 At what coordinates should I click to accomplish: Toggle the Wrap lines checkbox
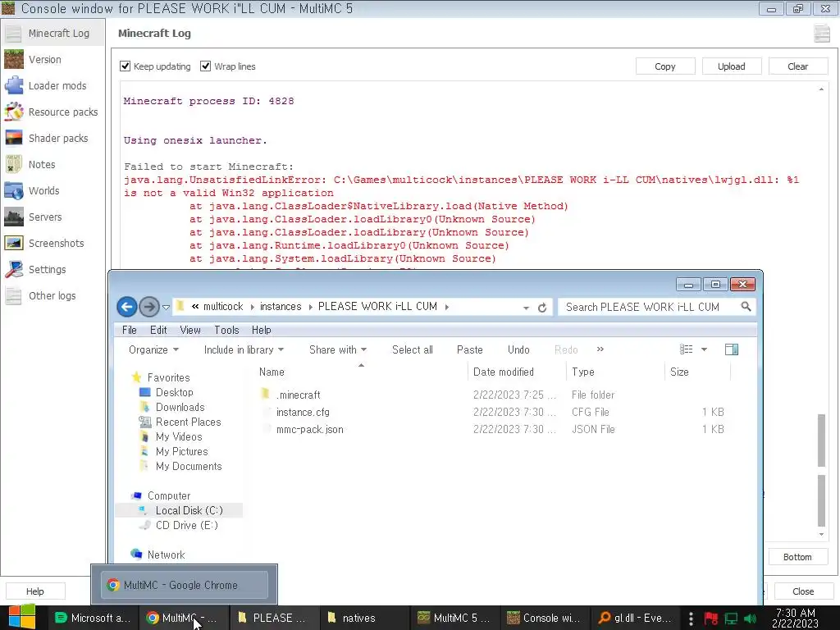pos(205,66)
